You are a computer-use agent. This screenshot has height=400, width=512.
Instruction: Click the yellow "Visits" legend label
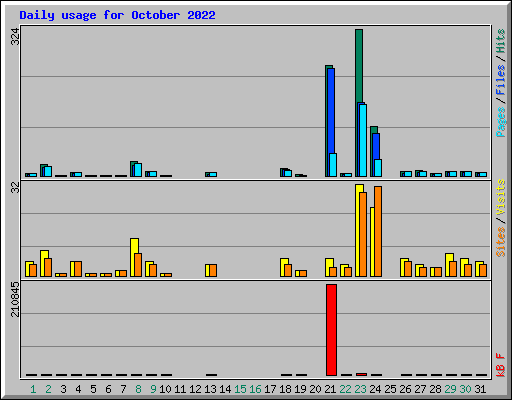(501, 198)
